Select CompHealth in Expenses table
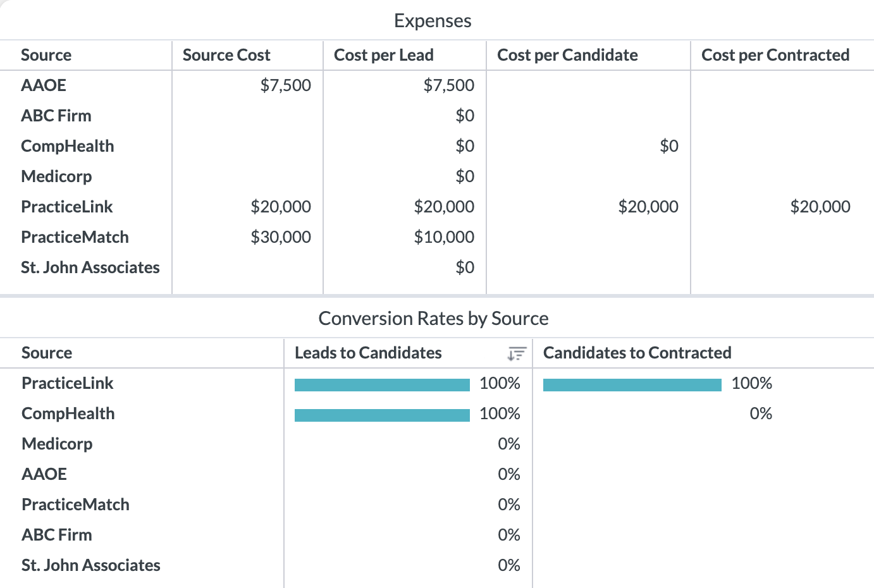This screenshot has height=588, width=874. click(68, 146)
